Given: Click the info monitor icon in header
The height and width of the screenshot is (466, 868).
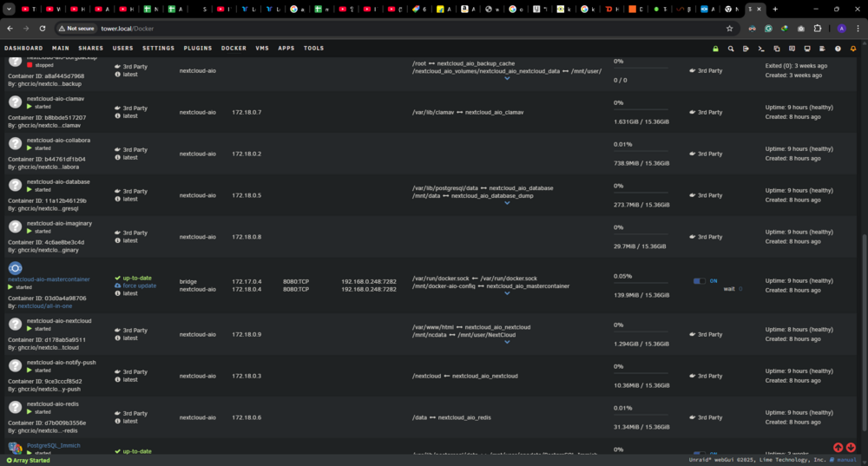Looking at the screenshot, I should [807, 49].
